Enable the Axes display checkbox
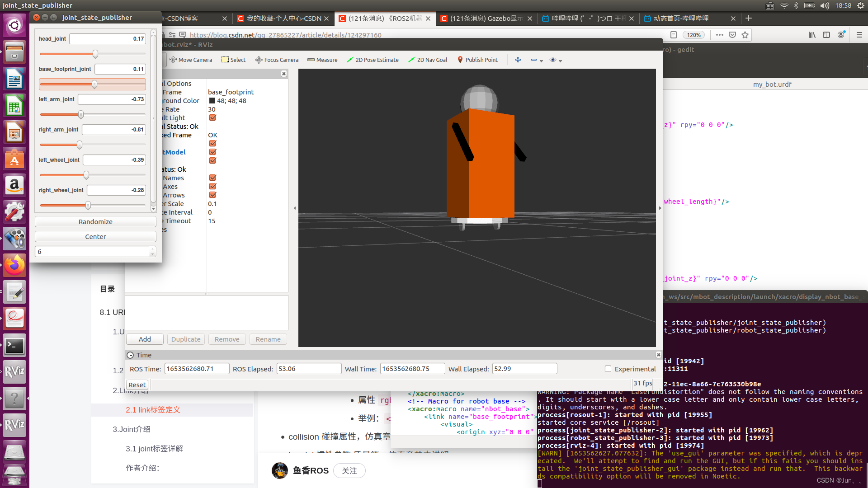868x488 pixels. pyautogui.click(x=213, y=186)
